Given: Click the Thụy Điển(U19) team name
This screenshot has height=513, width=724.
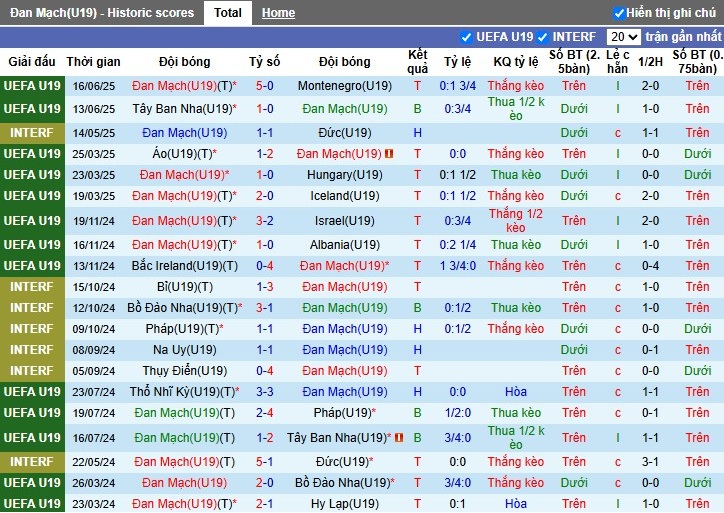Looking at the screenshot, I should point(184,371).
